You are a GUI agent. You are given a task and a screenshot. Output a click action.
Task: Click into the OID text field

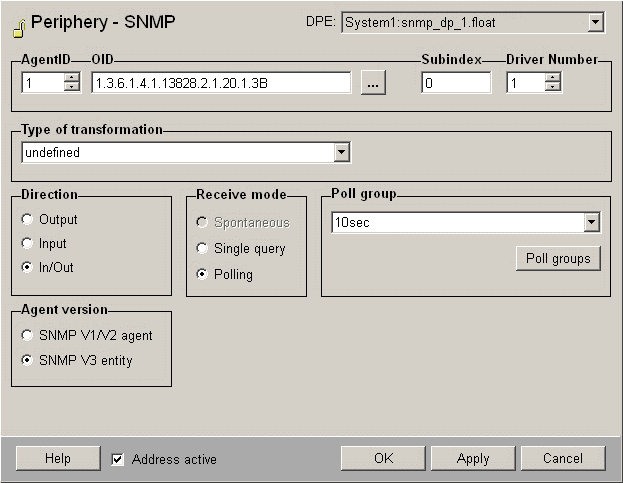pyautogui.click(x=220, y=84)
